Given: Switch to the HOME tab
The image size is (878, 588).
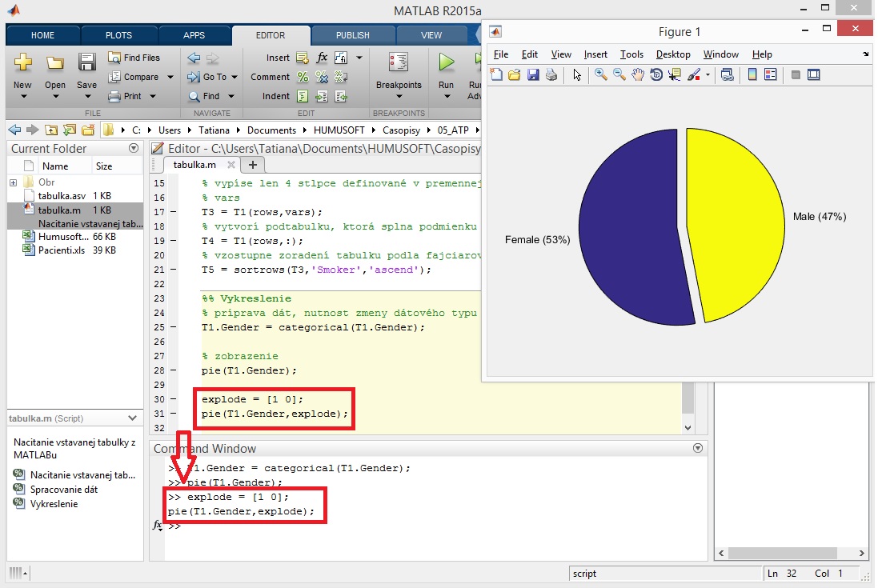Looking at the screenshot, I should 42,35.
